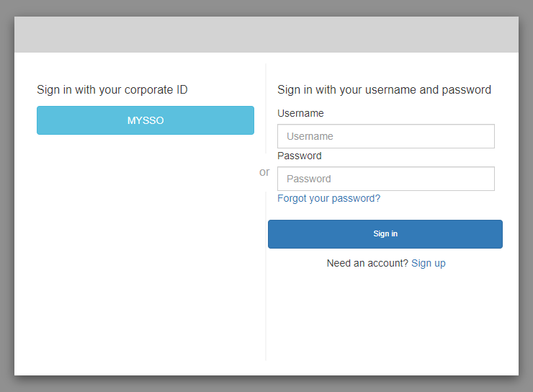
Task: Click the 'Need an account?' text
Action: pyautogui.click(x=367, y=263)
